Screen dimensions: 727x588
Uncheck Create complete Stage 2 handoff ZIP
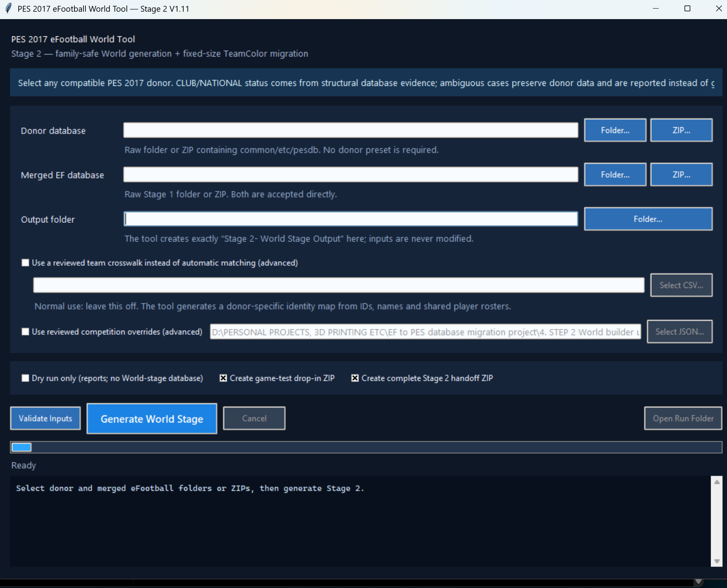tap(355, 378)
